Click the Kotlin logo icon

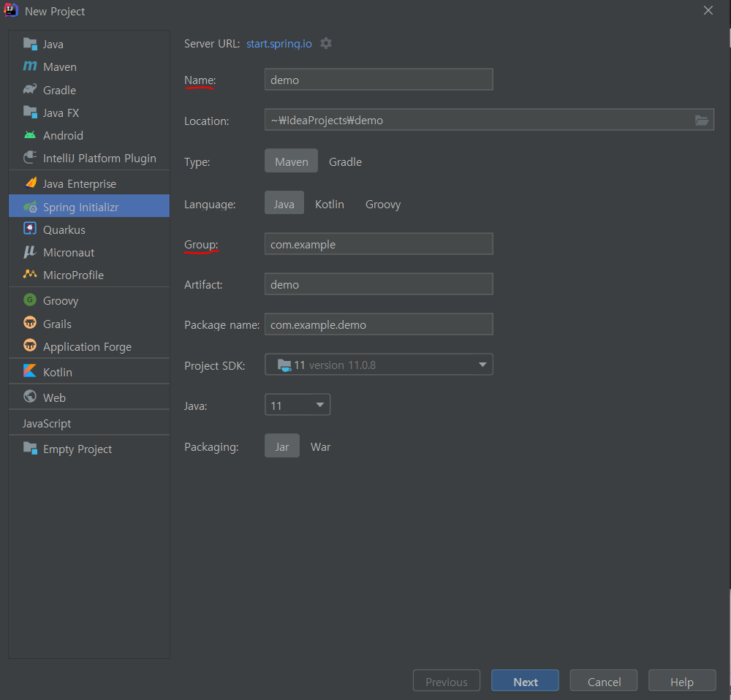[30, 371]
